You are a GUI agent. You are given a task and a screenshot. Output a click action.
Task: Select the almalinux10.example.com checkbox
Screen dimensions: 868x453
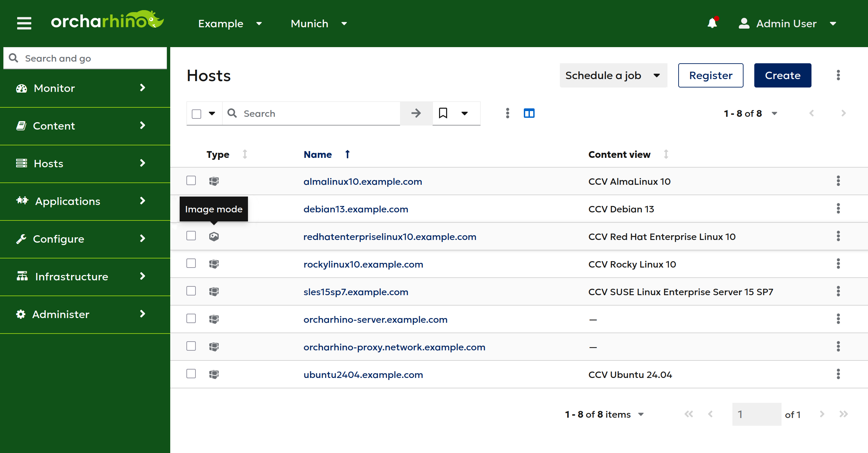191,181
